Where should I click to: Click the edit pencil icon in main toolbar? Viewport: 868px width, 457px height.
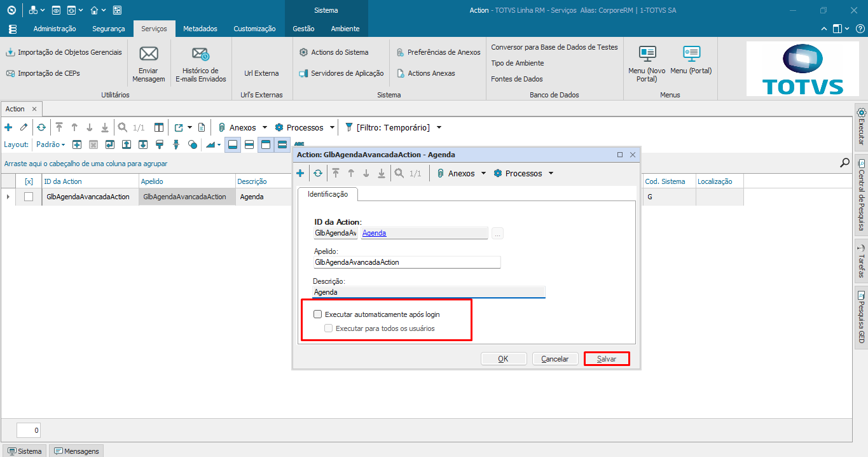24,127
